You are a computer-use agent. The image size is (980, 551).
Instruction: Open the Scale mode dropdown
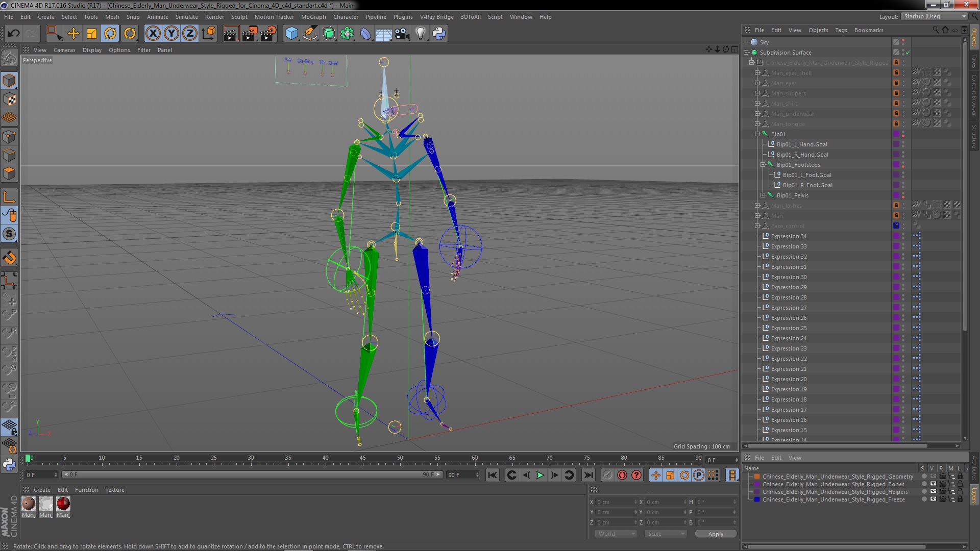pos(665,534)
